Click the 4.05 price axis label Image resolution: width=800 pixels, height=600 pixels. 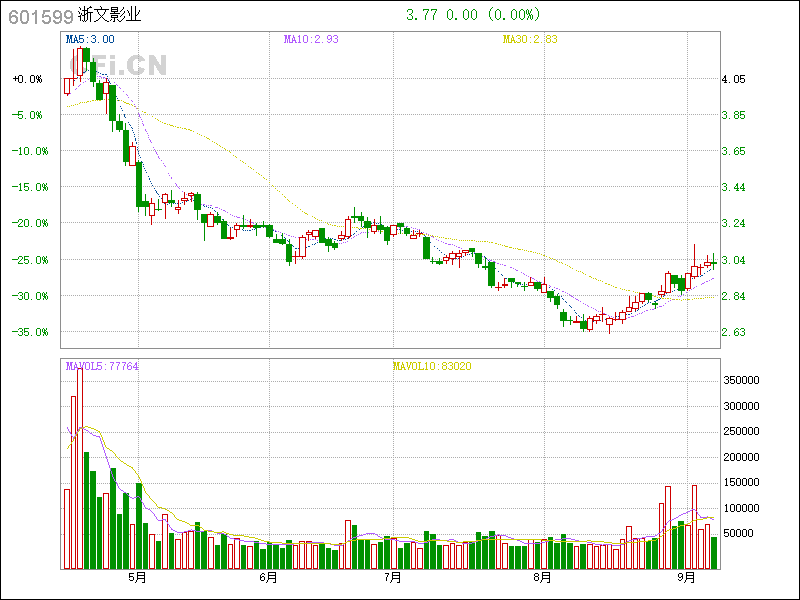point(733,79)
